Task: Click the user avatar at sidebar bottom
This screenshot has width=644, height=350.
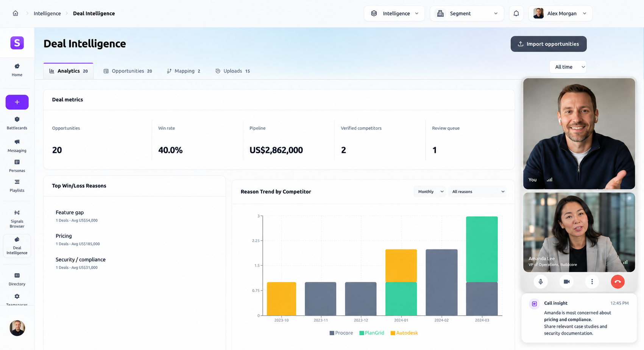Action: click(17, 328)
